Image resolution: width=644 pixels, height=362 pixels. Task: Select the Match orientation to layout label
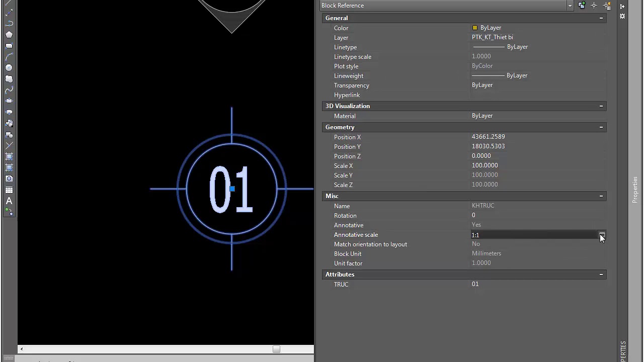click(x=370, y=244)
